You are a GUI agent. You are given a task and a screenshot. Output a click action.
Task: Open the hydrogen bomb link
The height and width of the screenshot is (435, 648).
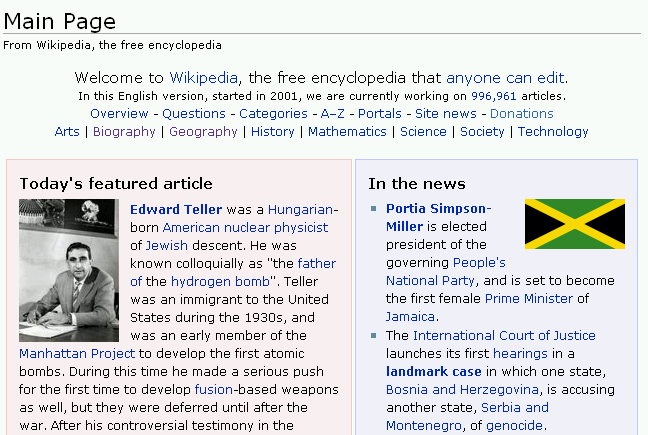[x=220, y=281]
